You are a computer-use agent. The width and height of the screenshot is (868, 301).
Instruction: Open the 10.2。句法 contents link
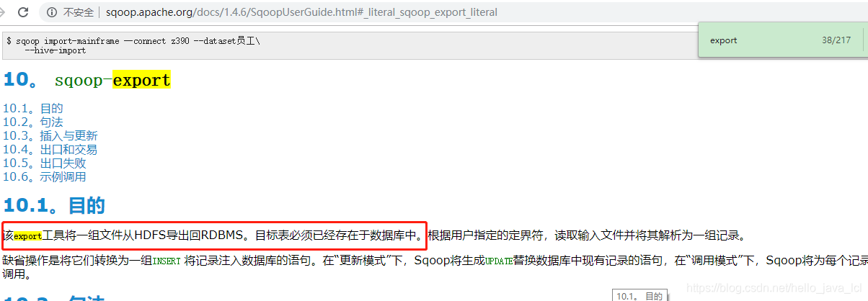(32, 122)
